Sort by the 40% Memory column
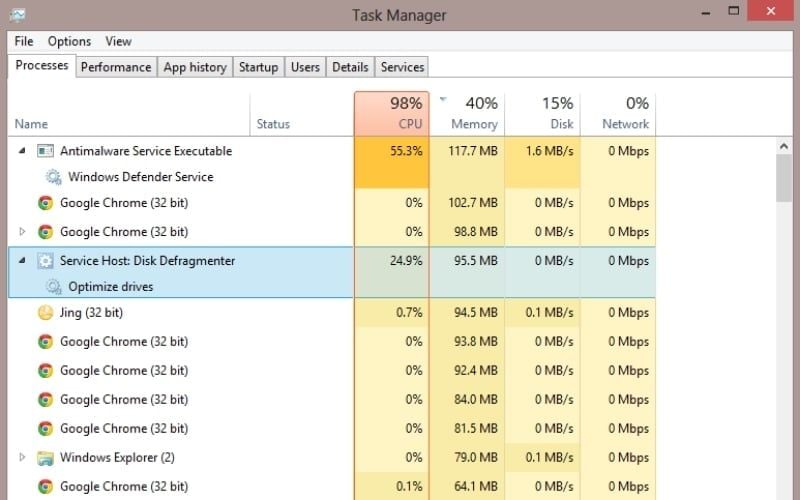 point(467,114)
